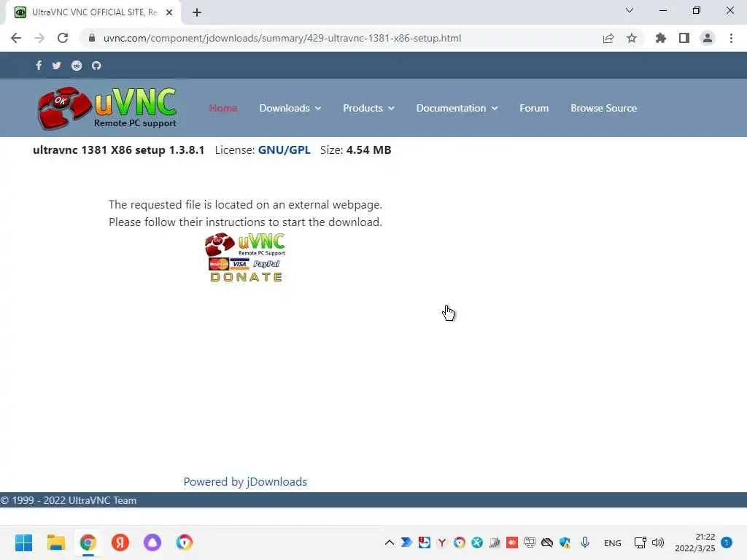Switch to Chrome in the taskbar
The width and height of the screenshot is (747, 560).
[88, 542]
